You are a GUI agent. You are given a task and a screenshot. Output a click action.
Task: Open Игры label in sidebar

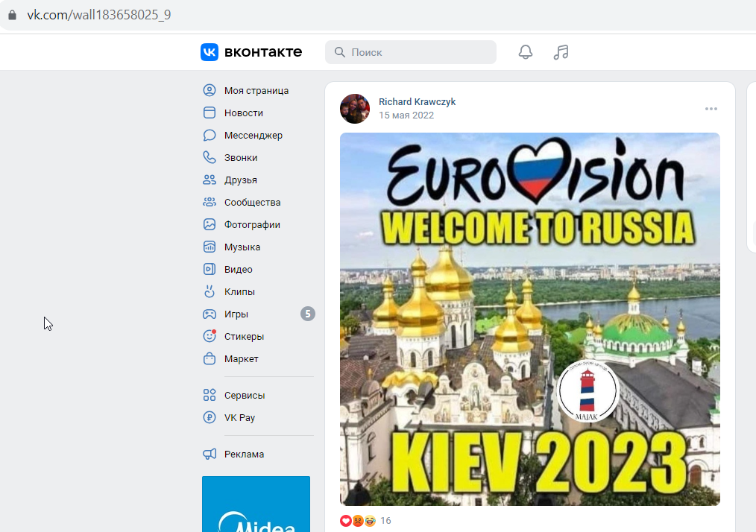pyautogui.click(x=236, y=314)
